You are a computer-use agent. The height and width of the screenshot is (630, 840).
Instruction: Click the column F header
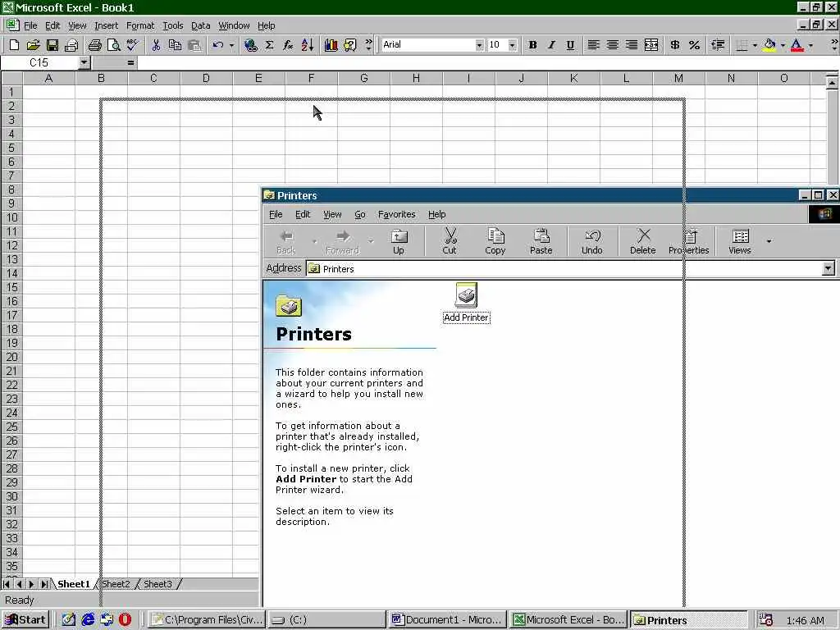coord(311,78)
